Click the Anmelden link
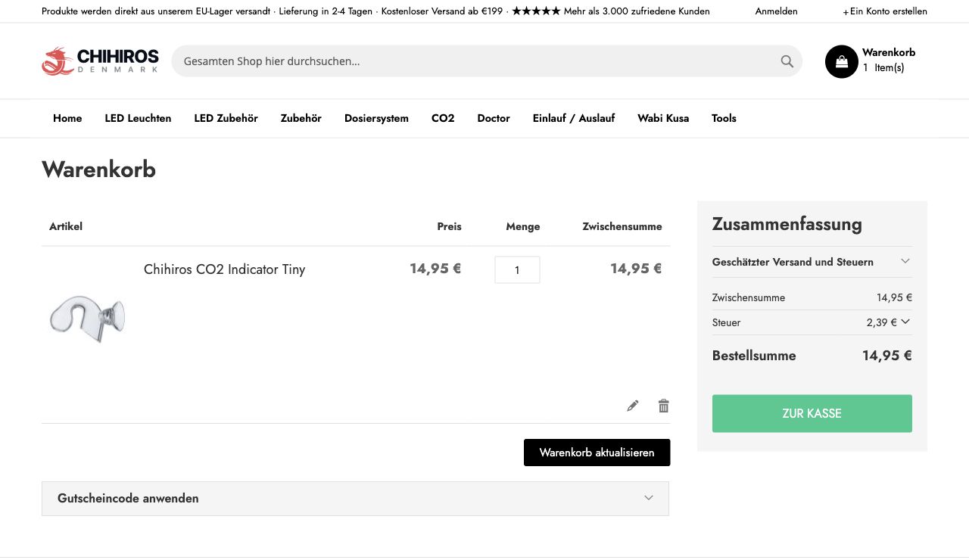This screenshot has width=969, height=560. click(777, 11)
